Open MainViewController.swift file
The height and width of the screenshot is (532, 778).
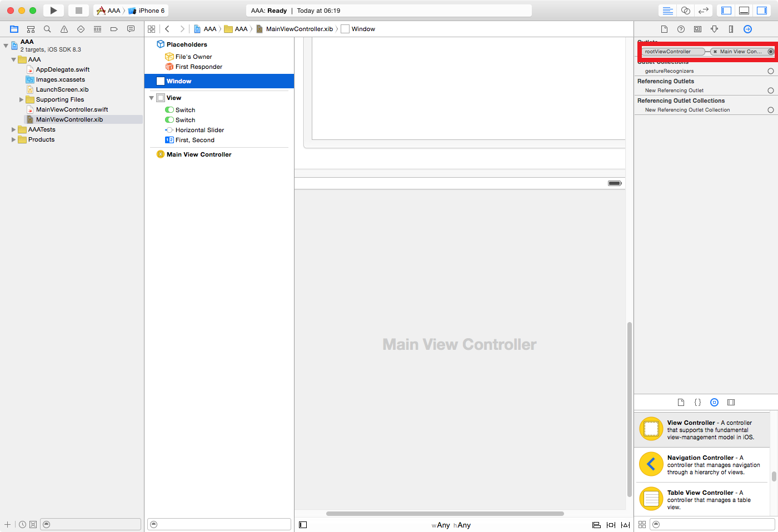72,109
